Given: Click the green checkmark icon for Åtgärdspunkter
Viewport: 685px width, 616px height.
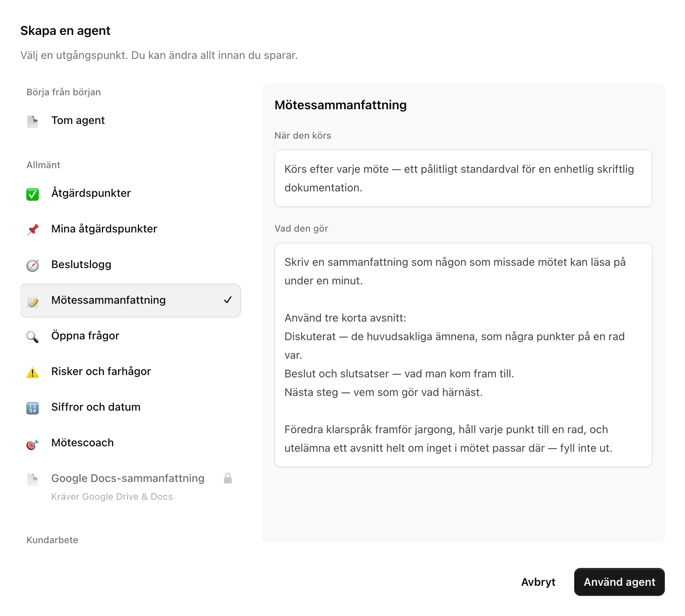Looking at the screenshot, I should [x=33, y=194].
